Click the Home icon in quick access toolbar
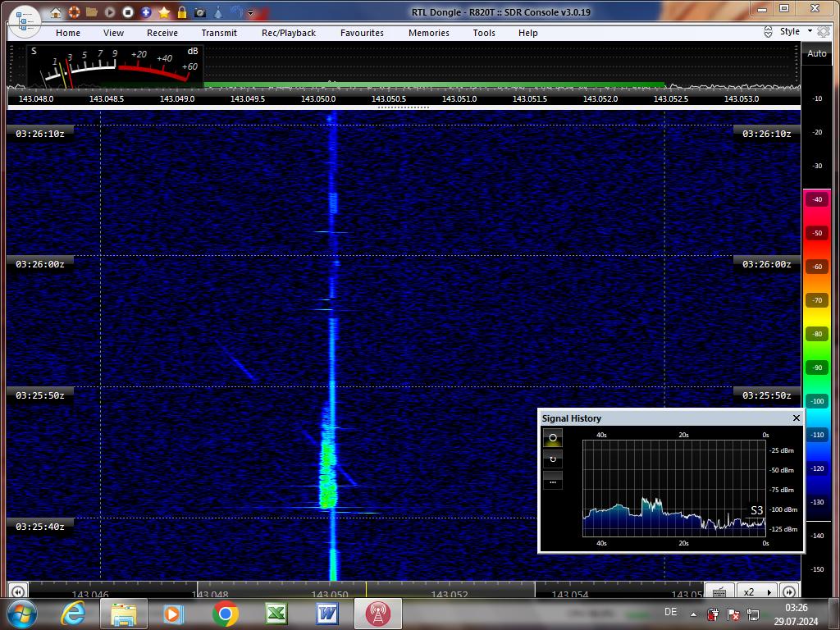Screen dimensions: 840x630 coord(56,12)
